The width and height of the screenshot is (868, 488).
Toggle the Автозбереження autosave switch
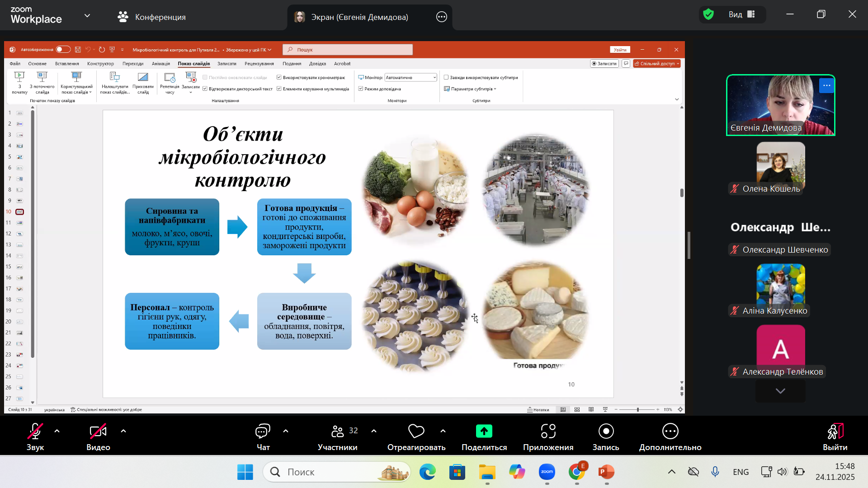click(63, 50)
